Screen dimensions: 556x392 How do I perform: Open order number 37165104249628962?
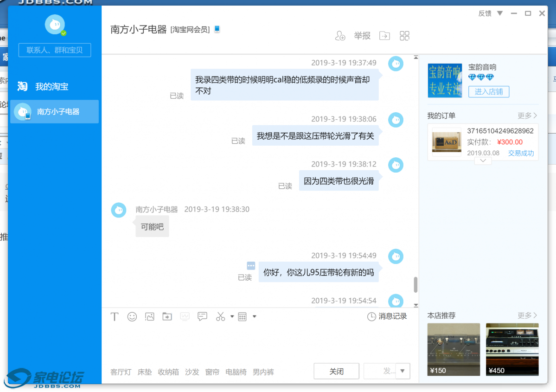pyautogui.click(x=500, y=131)
